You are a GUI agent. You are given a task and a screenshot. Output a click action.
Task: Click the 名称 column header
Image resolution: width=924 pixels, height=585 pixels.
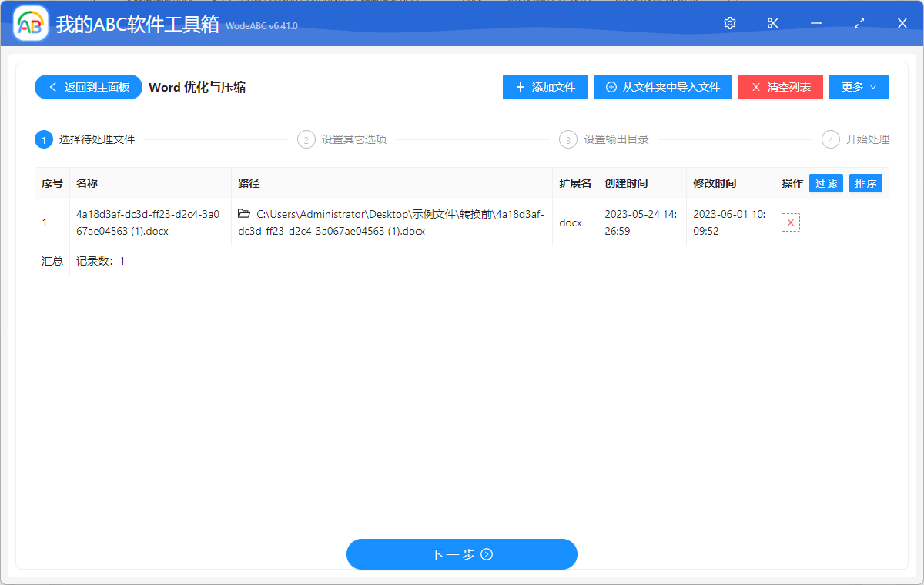(85, 183)
